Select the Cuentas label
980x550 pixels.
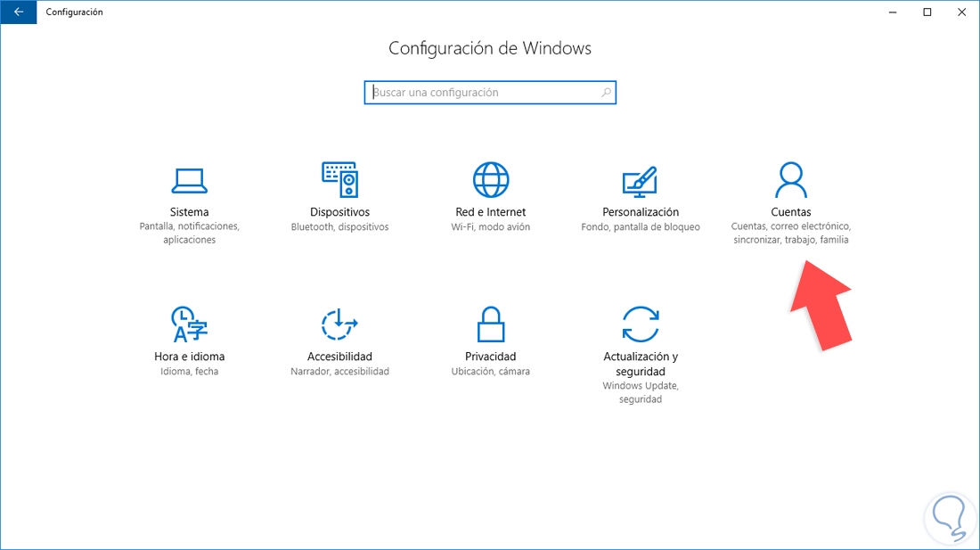click(790, 212)
